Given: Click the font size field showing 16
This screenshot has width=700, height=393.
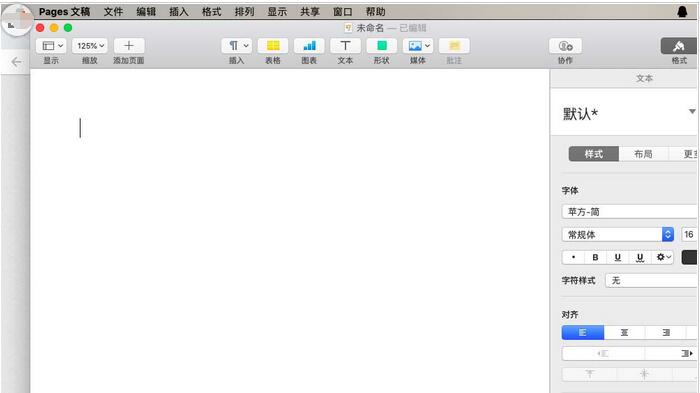Looking at the screenshot, I should 689,234.
